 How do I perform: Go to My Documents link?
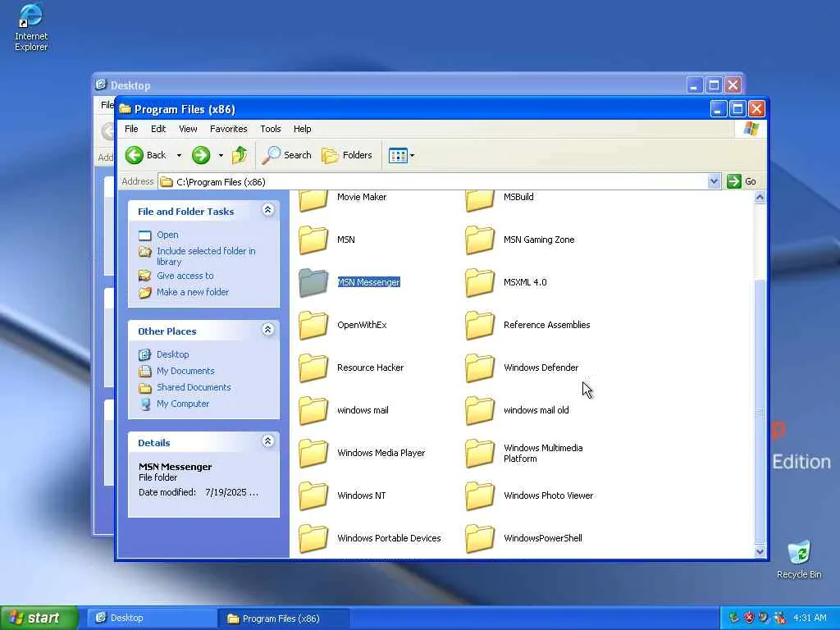(185, 371)
